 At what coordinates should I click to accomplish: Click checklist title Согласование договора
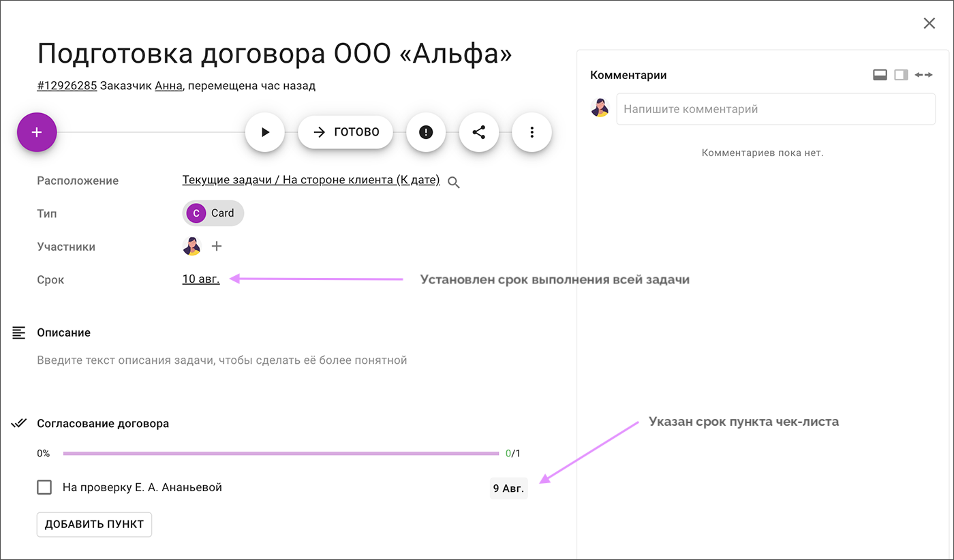click(103, 423)
